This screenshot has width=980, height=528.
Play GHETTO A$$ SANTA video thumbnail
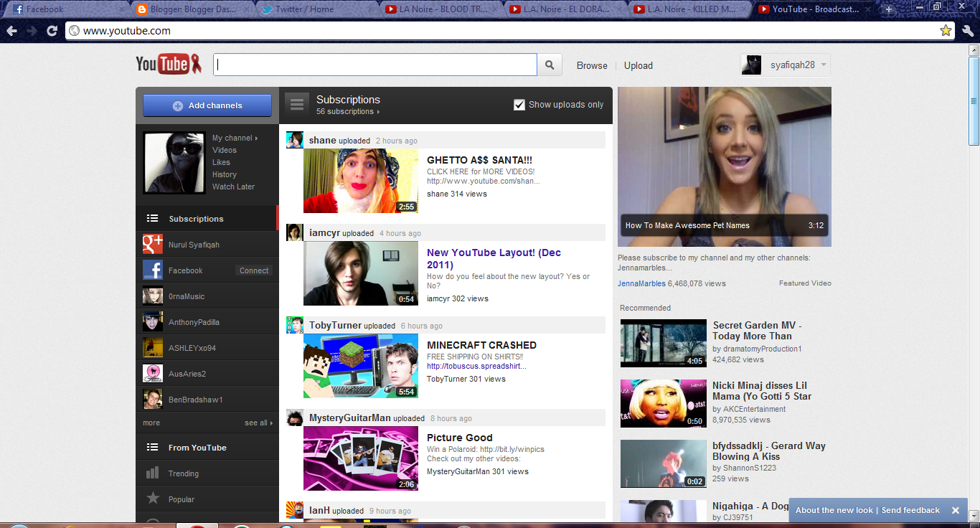(361, 181)
